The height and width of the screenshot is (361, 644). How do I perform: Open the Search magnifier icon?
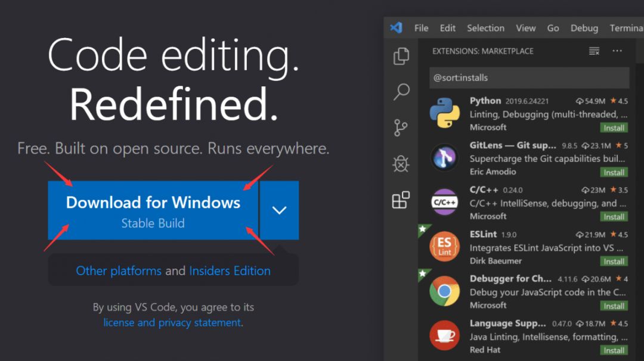tap(401, 92)
